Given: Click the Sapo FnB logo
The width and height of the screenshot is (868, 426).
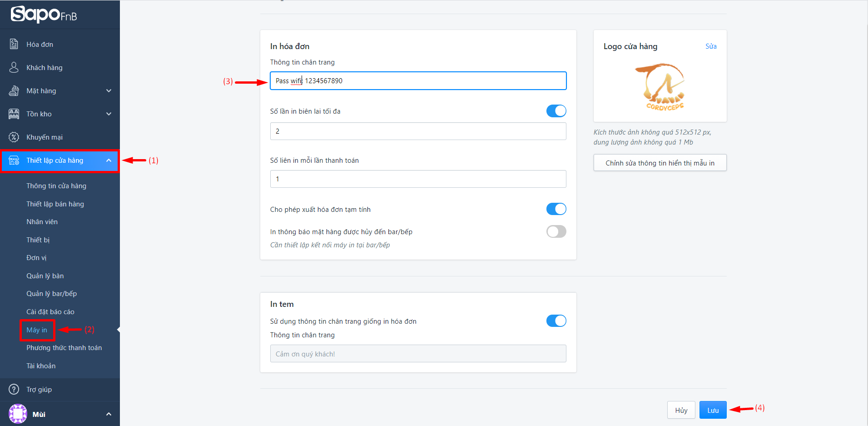Looking at the screenshot, I should pyautogui.click(x=44, y=14).
